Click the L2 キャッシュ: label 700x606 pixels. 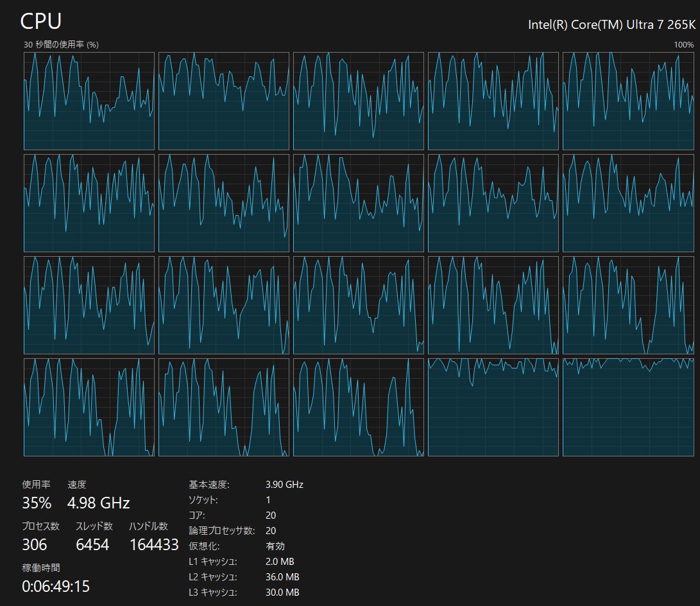tap(213, 577)
